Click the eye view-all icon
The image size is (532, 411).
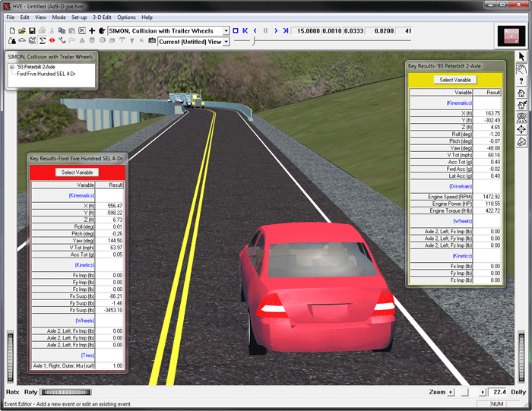pyautogui.click(x=522, y=117)
